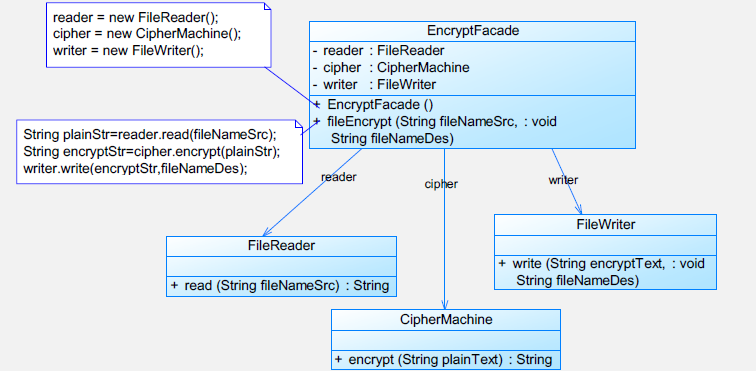Viewport: 756px width, 371px height.
Task: Click the 'reader' association label
Action: (338, 177)
